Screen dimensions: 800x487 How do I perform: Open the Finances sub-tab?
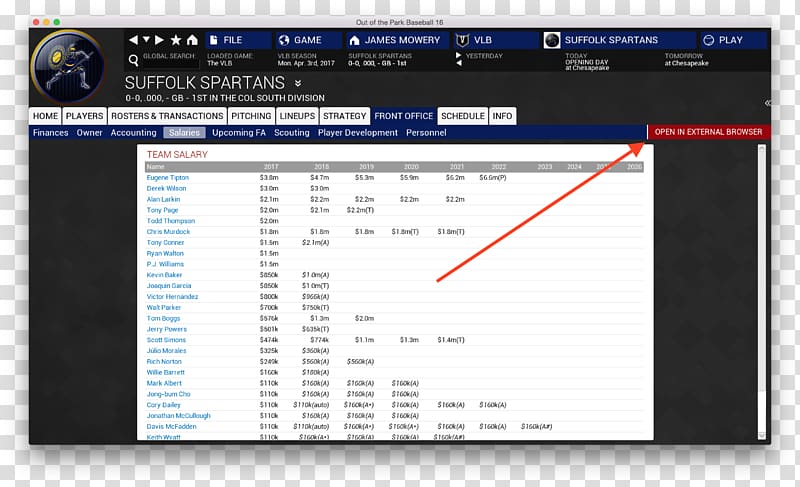coord(51,133)
